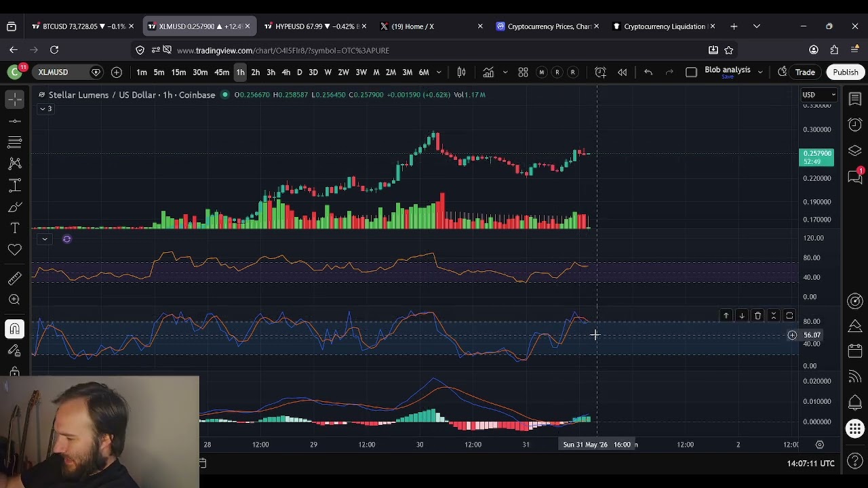
Task: Open chart settings gear near time axis
Action: [819, 445]
